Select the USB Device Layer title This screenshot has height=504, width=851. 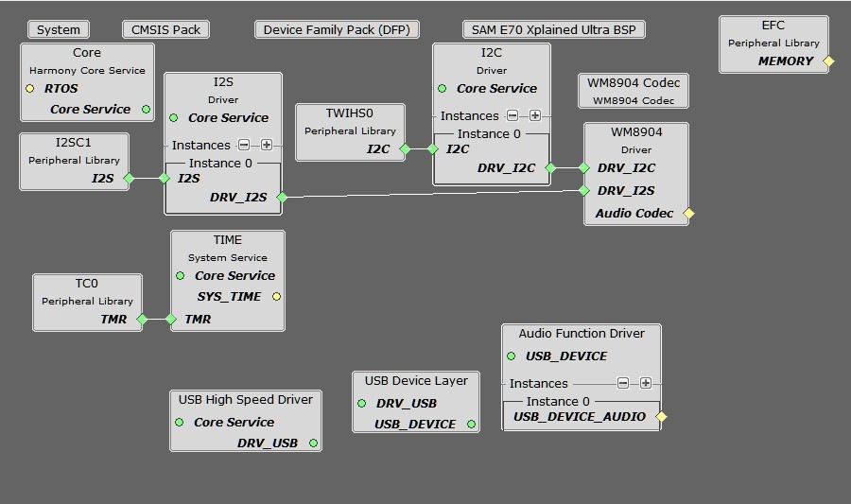pos(416,381)
